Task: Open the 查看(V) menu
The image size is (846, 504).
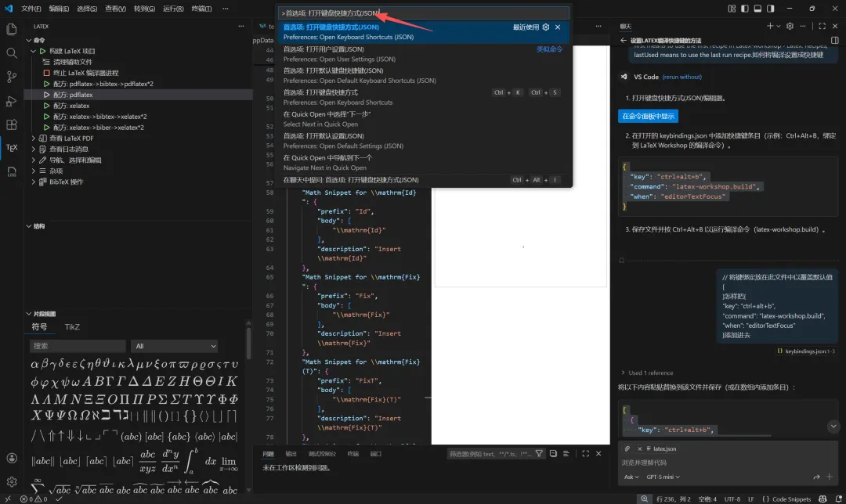Action: click(115, 9)
